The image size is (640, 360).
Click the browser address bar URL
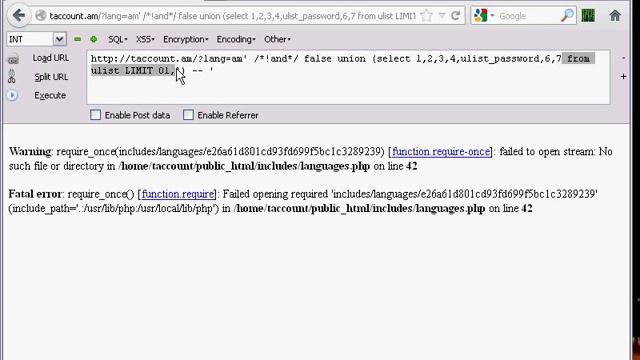point(233,16)
